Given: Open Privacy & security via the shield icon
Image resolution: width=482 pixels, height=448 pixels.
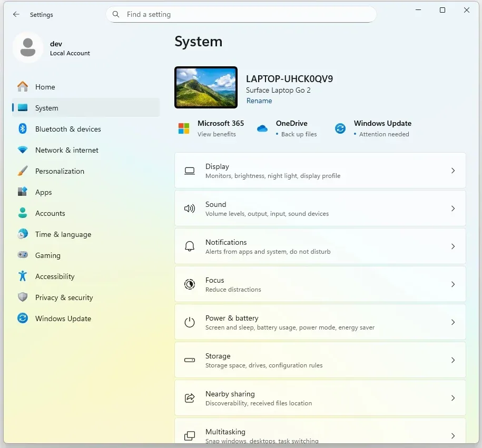Looking at the screenshot, I should pos(23,297).
